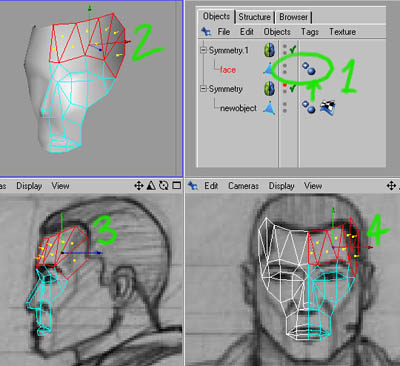400x366 pixels.
Task: Toggle the render visibility dot for newobject
Action: (285, 111)
